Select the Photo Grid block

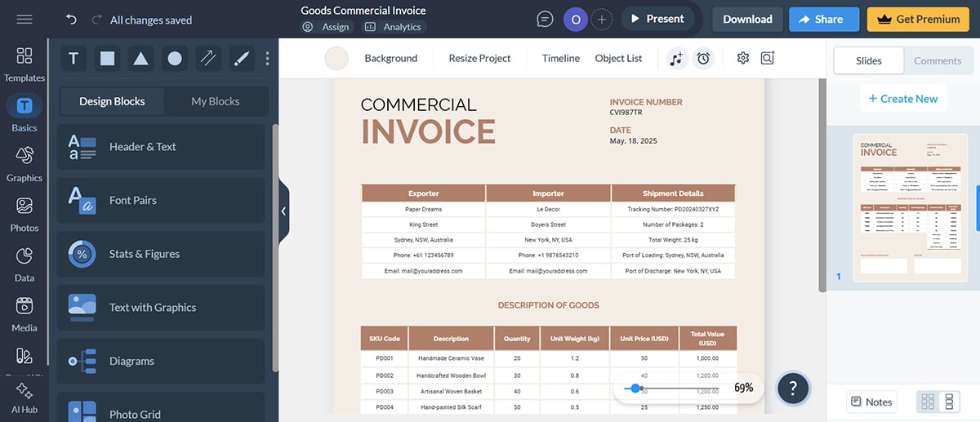pos(163,406)
